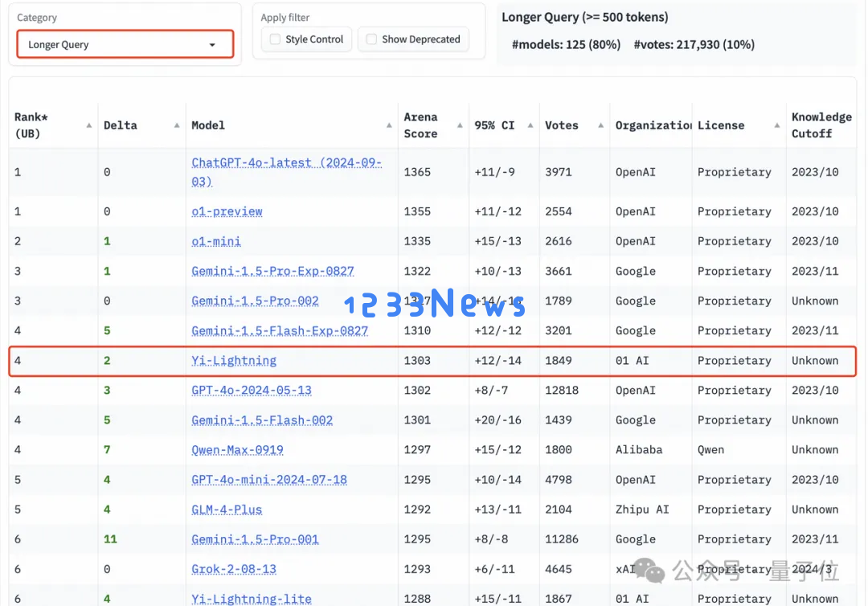Open the Grok-2-08-13 model link

point(234,569)
